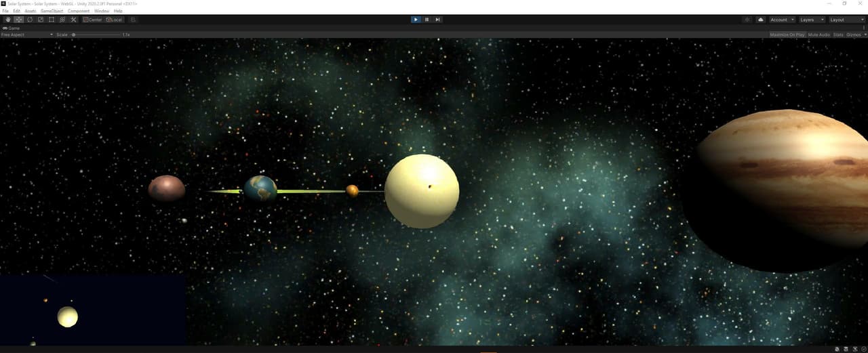Select the Hand tool
Image resolution: width=868 pixels, height=353 pixels.
[x=8, y=20]
